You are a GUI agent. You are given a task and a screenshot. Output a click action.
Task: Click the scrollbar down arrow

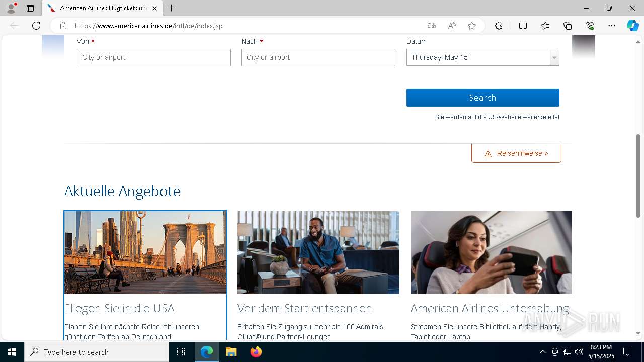point(638,333)
